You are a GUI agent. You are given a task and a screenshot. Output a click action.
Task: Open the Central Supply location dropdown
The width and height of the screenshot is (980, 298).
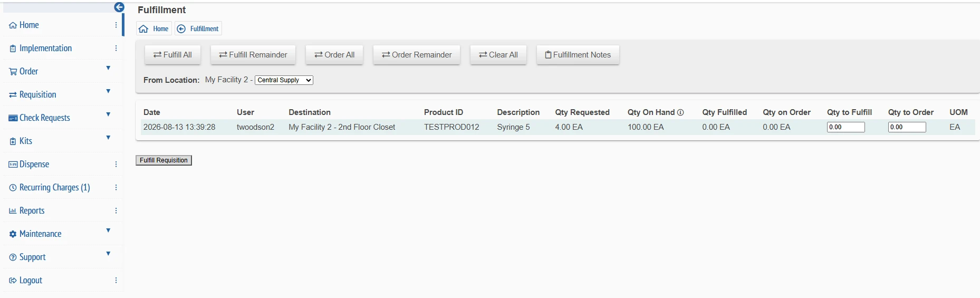coord(284,80)
